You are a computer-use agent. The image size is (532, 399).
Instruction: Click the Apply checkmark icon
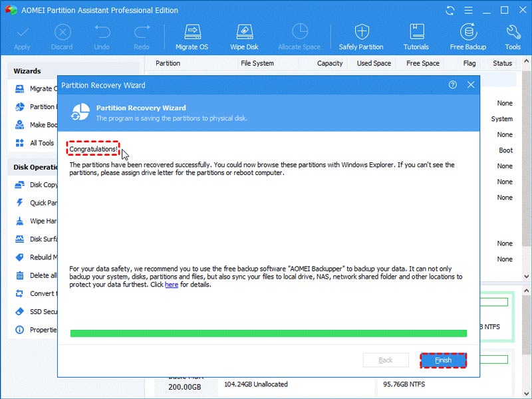(x=23, y=33)
